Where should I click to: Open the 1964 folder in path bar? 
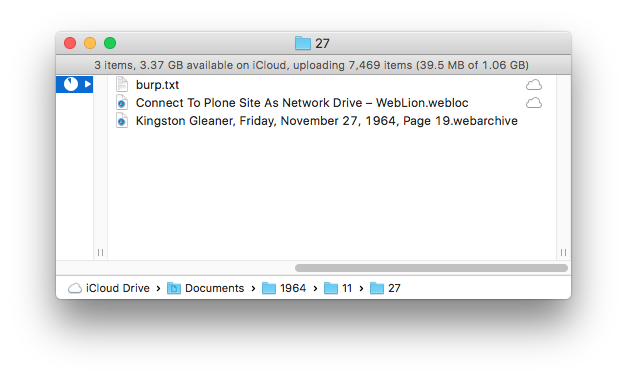point(284,288)
